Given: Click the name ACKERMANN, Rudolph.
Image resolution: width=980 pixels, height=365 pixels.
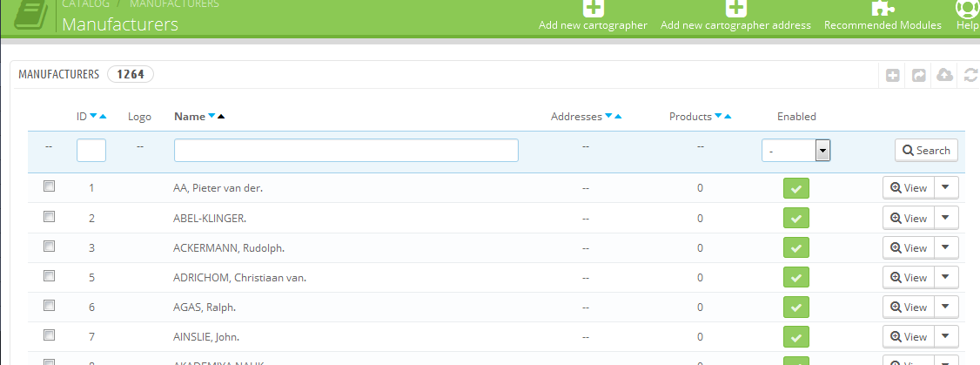Looking at the screenshot, I should coord(229,248).
